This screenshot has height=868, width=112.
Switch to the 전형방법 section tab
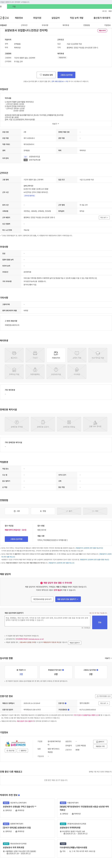87,25
